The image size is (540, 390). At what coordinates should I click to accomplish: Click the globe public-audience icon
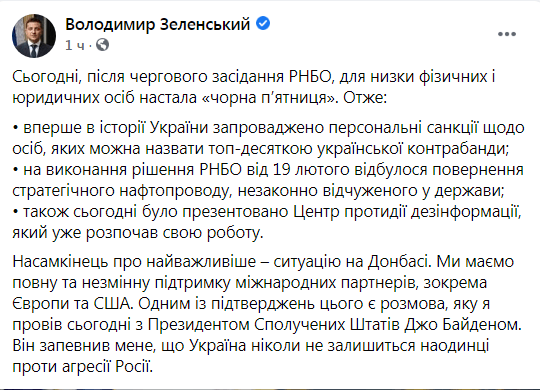[x=102, y=45]
